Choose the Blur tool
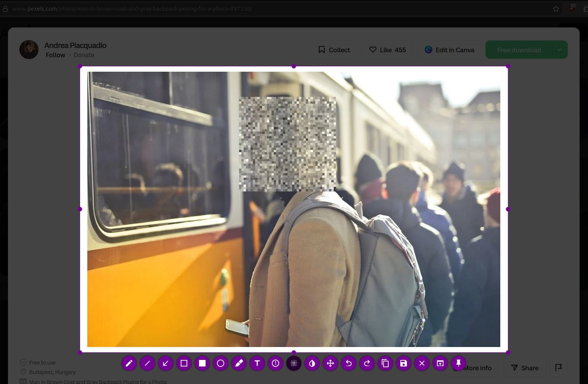The width and height of the screenshot is (588, 384). click(312, 363)
